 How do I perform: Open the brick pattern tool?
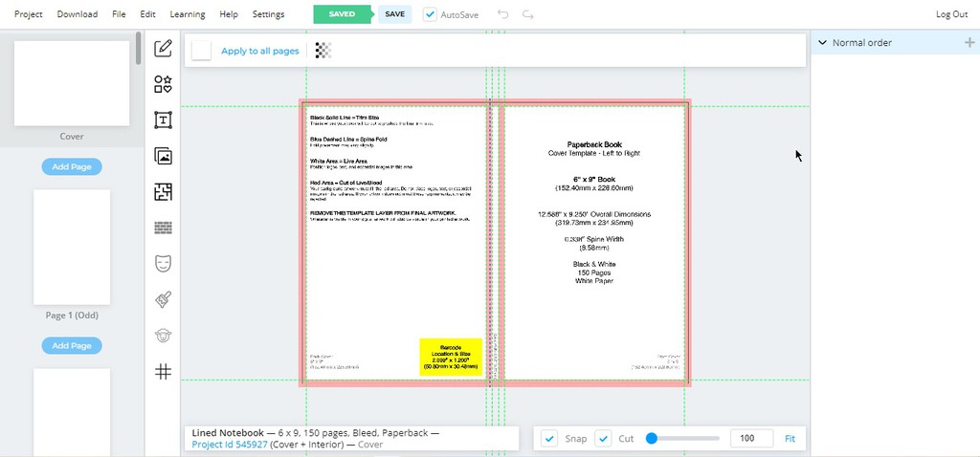tap(163, 228)
